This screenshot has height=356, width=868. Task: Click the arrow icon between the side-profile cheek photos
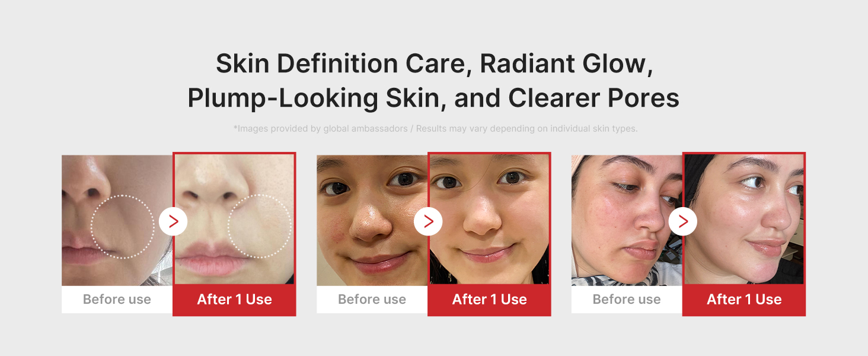[683, 222]
